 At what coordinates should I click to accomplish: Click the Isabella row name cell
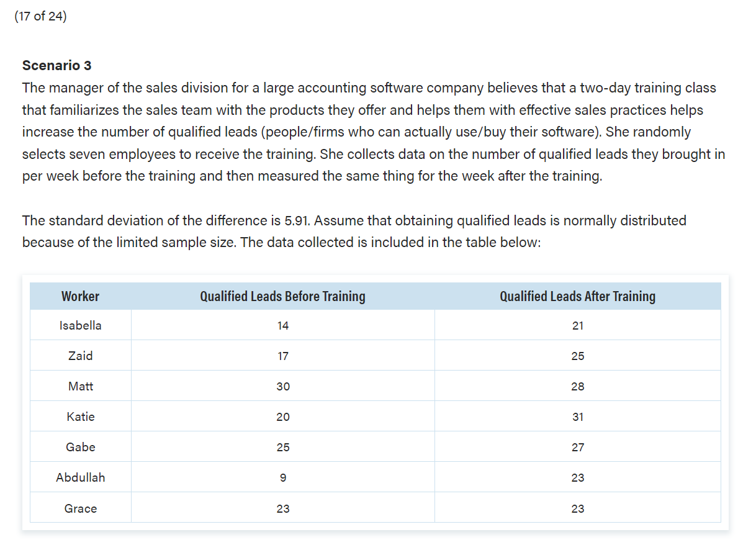click(80, 325)
